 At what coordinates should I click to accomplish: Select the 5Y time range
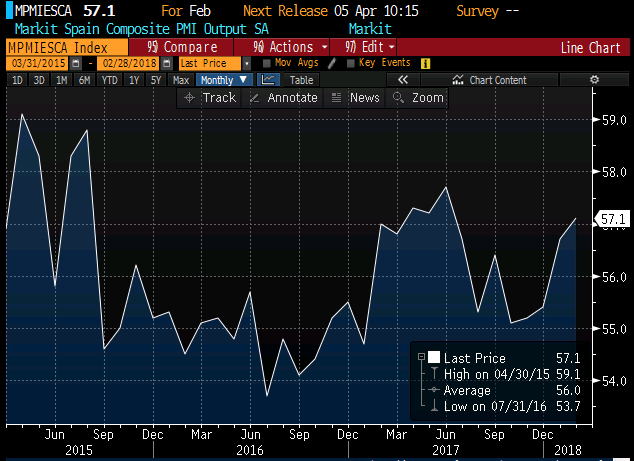[x=155, y=80]
